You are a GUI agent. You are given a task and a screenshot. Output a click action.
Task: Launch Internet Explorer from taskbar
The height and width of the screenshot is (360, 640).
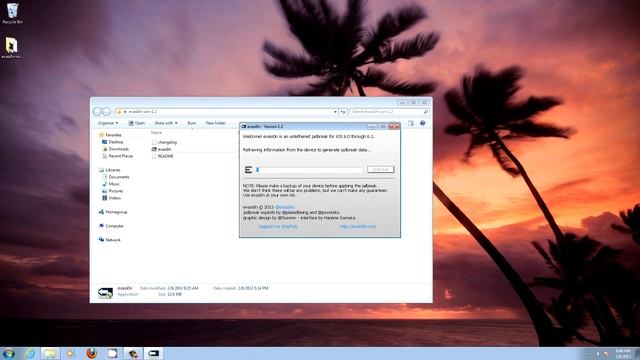30,353
